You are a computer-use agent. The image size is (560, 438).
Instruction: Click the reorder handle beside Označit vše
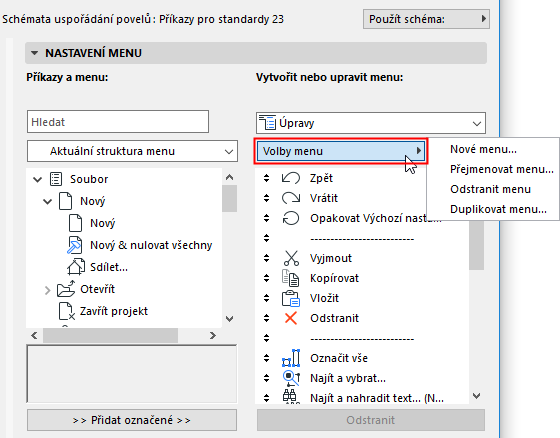click(266, 358)
